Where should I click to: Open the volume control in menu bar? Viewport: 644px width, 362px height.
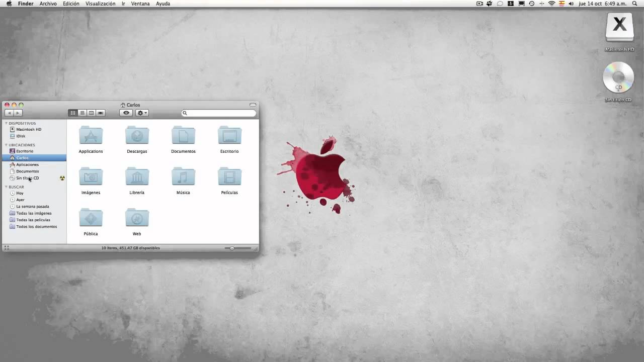571,4
